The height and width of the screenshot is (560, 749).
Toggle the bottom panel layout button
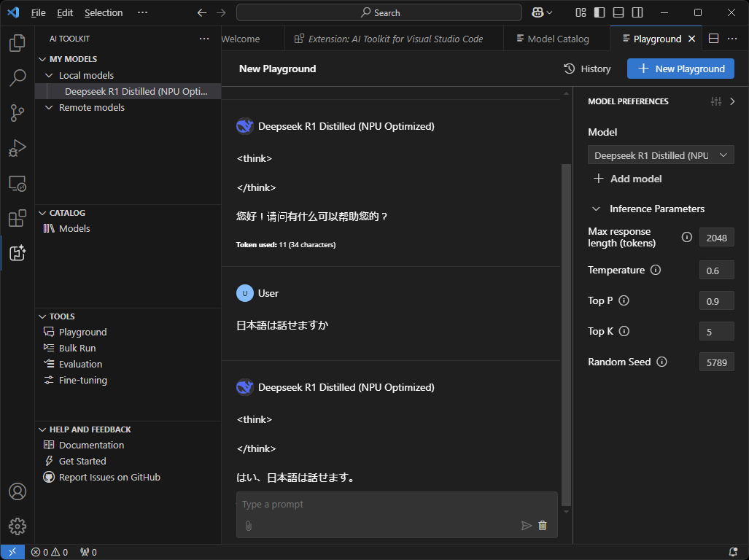pyautogui.click(x=618, y=12)
